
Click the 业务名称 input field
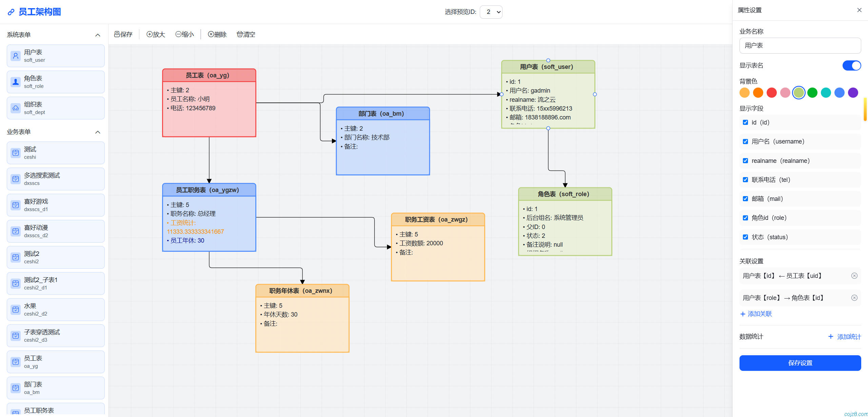pyautogui.click(x=800, y=45)
